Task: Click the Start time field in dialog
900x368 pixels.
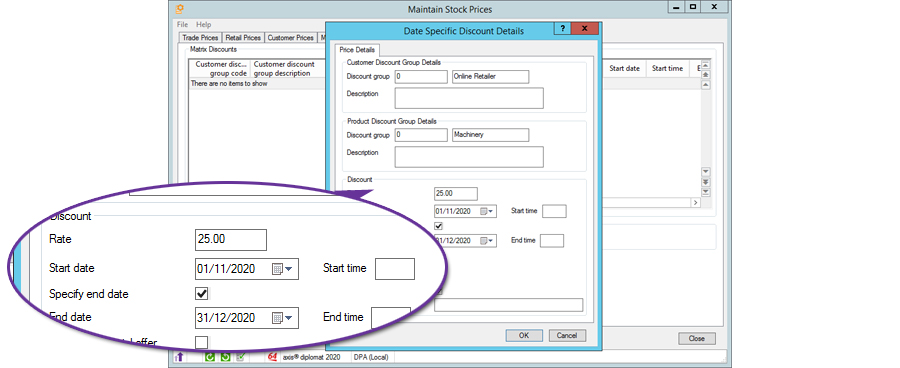Action: pyautogui.click(x=554, y=211)
